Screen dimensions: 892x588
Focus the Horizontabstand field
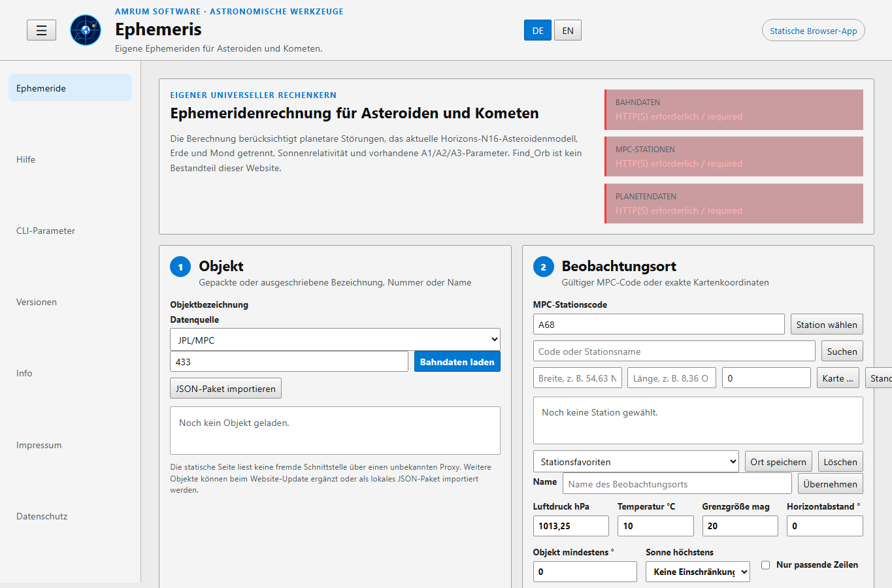[x=825, y=526]
